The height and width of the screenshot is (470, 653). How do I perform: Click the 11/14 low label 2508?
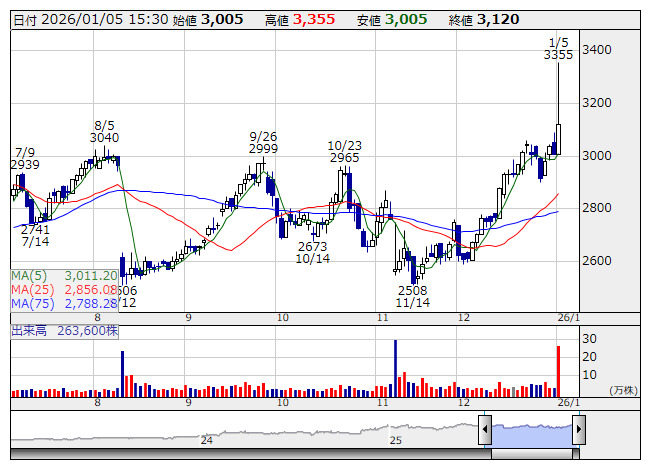click(412, 289)
